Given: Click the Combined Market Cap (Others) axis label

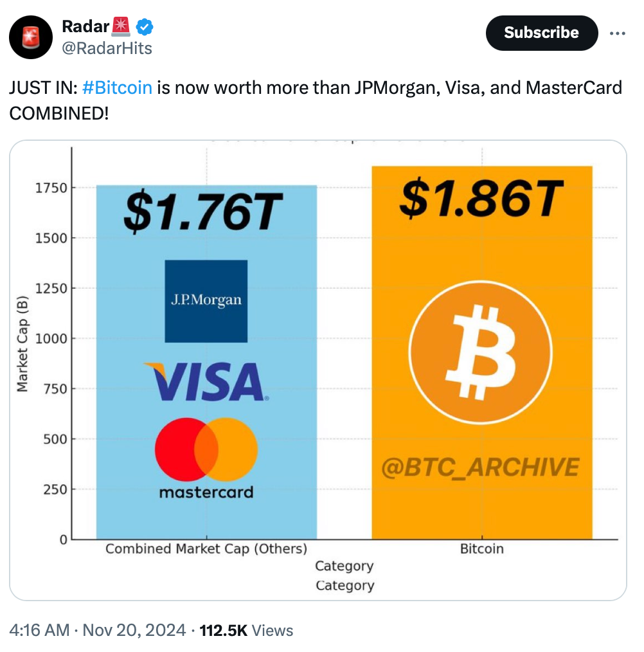Looking at the screenshot, I should (206, 549).
